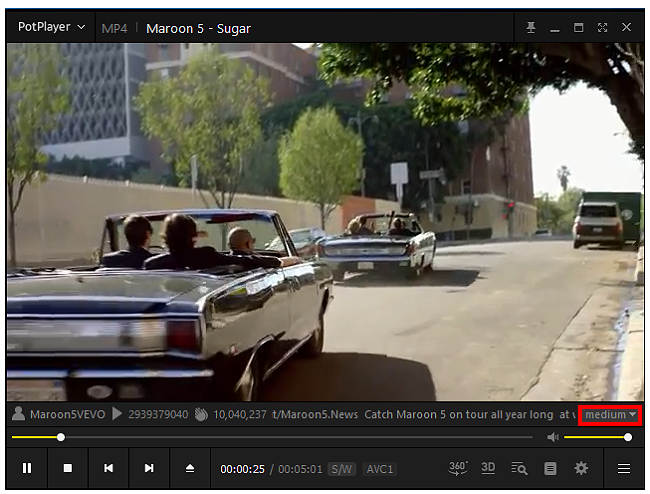The width and height of the screenshot is (650, 494).
Task: Click the Catch Maroon 5 on tour text
Action: pyautogui.click(x=458, y=414)
